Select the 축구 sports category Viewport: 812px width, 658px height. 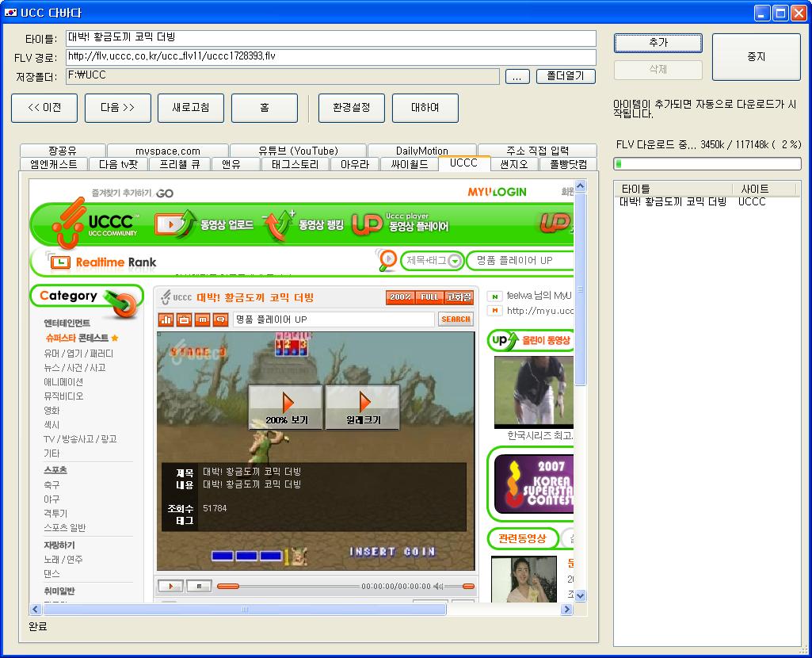pyautogui.click(x=51, y=485)
